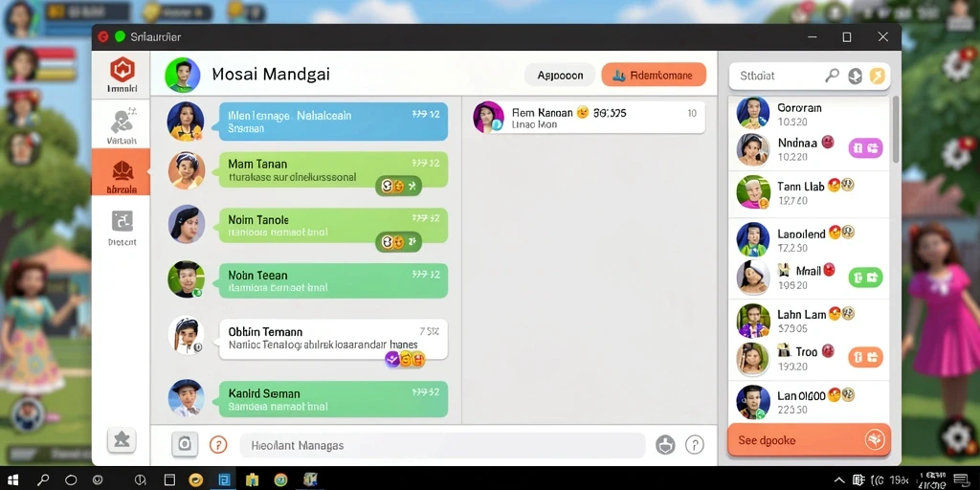
Task: Click the game settings gear at bottom right
Action: [957, 437]
